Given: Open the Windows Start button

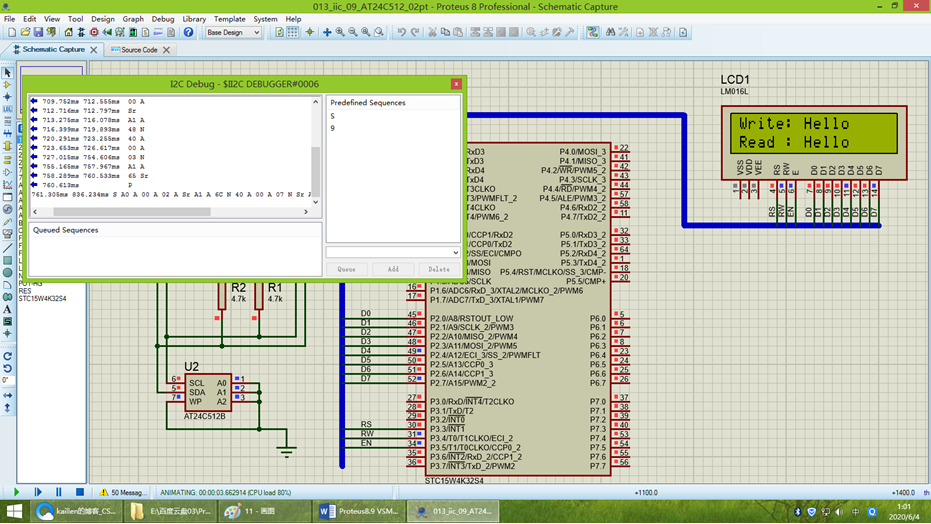Looking at the screenshot, I should [14, 511].
